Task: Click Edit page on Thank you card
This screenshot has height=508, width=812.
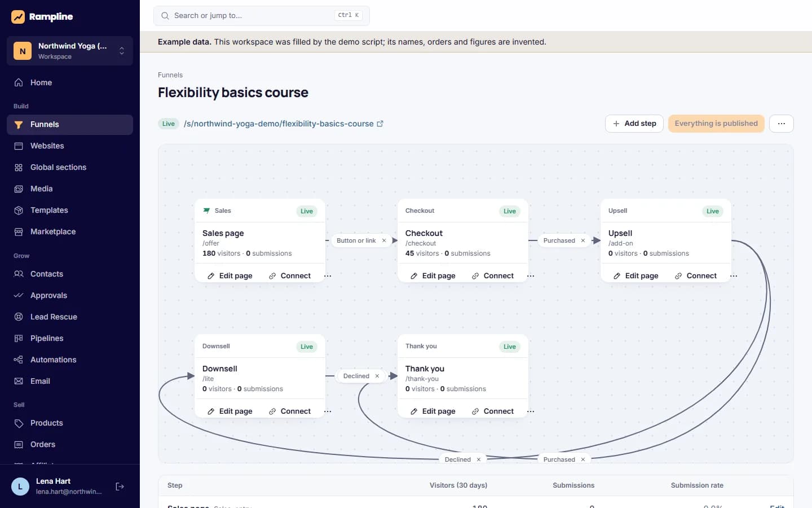Action: click(x=433, y=411)
